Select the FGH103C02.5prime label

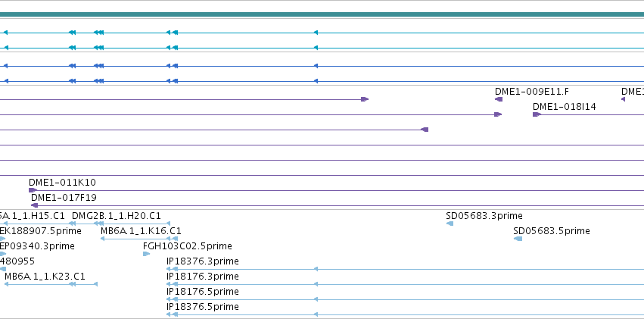(x=187, y=246)
